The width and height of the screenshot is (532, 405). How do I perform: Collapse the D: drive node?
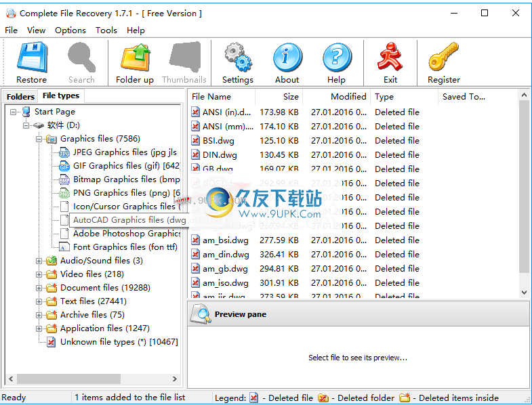(26, 125)
